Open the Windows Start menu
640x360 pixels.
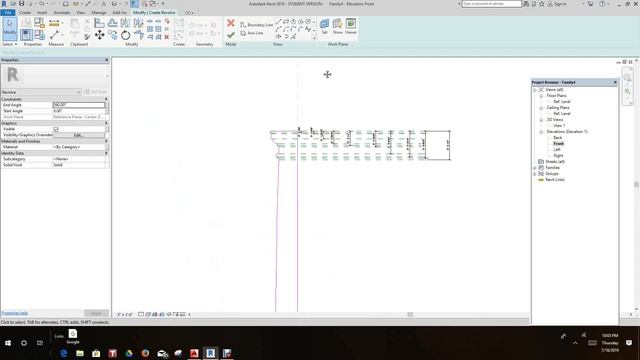(8, 343)
